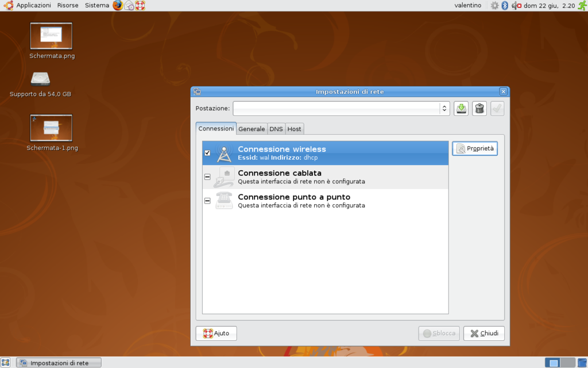588x368 pixels.
Task: Switch to the DNS tab
Action: click(276, 129)
